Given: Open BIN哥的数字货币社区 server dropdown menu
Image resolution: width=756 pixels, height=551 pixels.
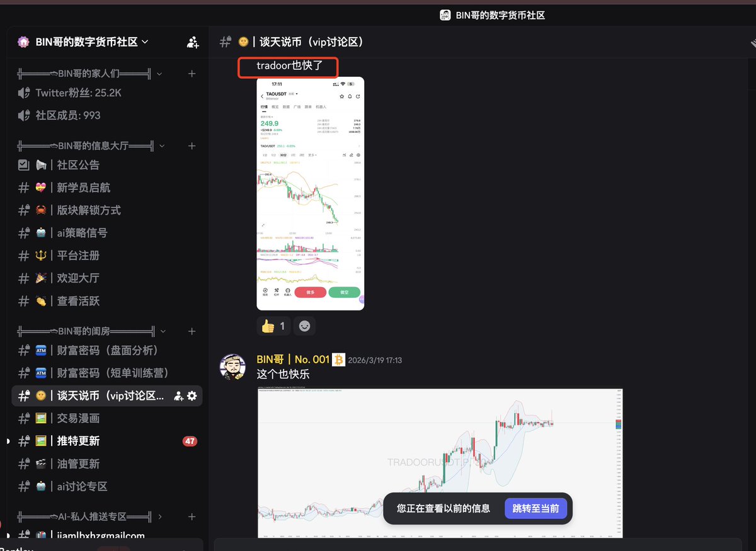Looking at the screenshot, I should pos(83,42).
